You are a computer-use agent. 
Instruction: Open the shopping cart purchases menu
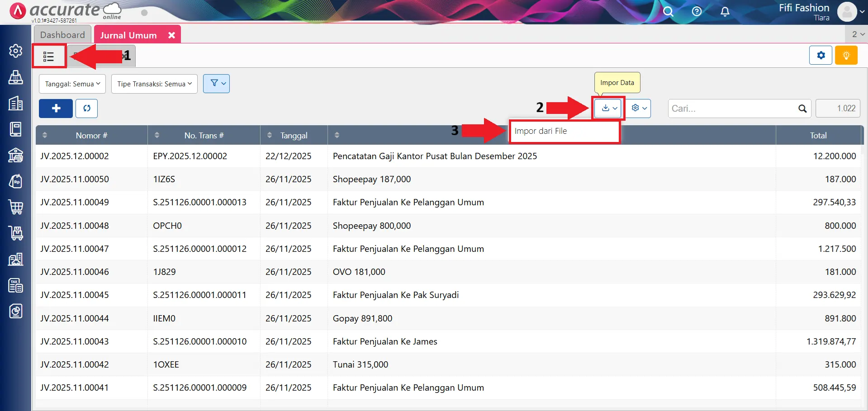pyautogui.click(x=15, y=207)
